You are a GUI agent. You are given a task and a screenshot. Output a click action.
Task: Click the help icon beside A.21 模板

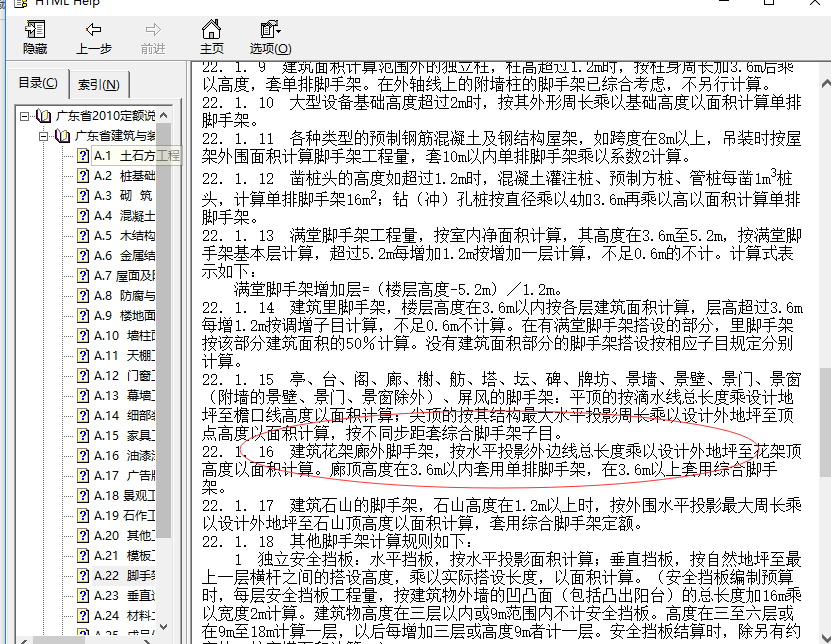[83, 555]
